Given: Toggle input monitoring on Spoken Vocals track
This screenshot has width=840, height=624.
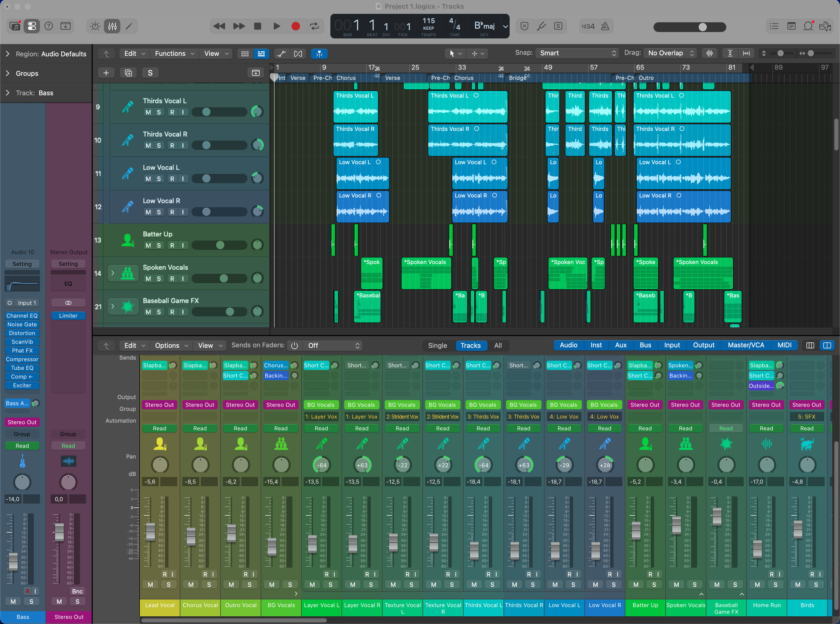Looking at the screenshot, I should pyautogui.click(x=183, y=279).
